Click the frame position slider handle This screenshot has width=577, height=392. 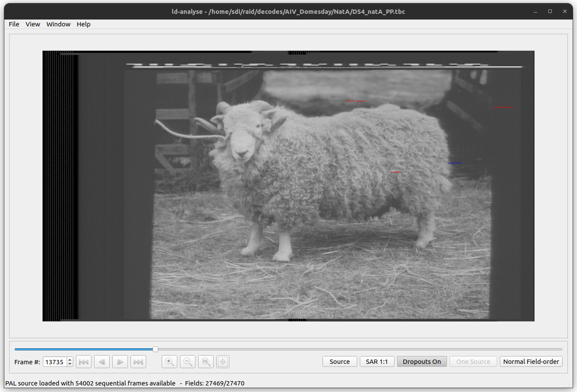click(x=155, y=349)
